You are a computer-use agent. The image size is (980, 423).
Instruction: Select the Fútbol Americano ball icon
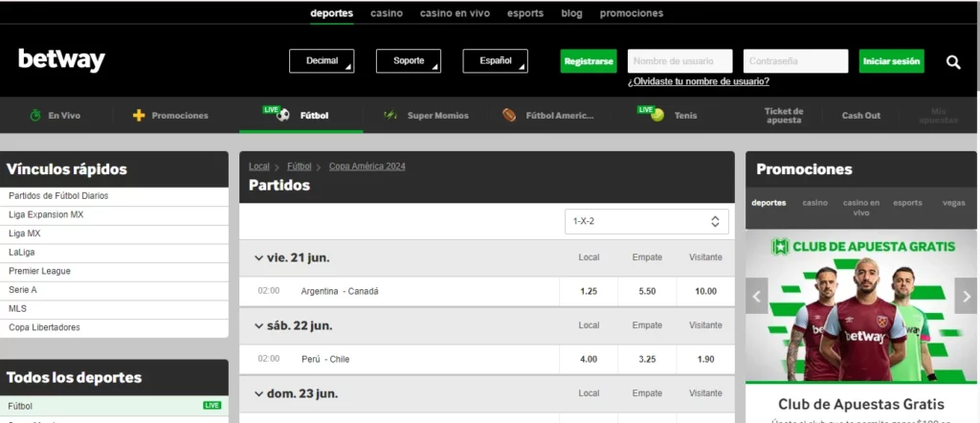509,116
